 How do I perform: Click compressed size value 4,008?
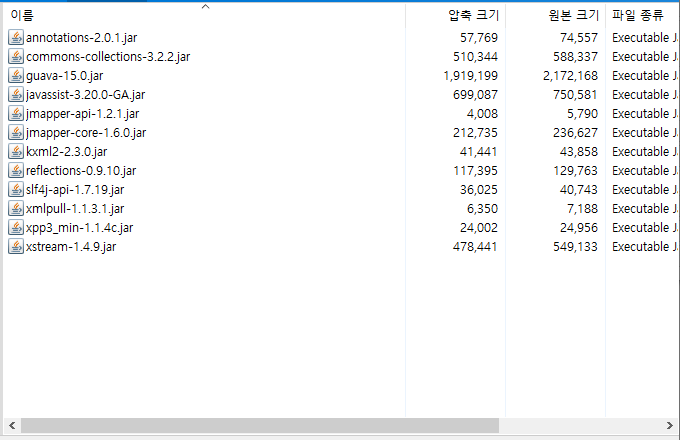tap(482, 114)
